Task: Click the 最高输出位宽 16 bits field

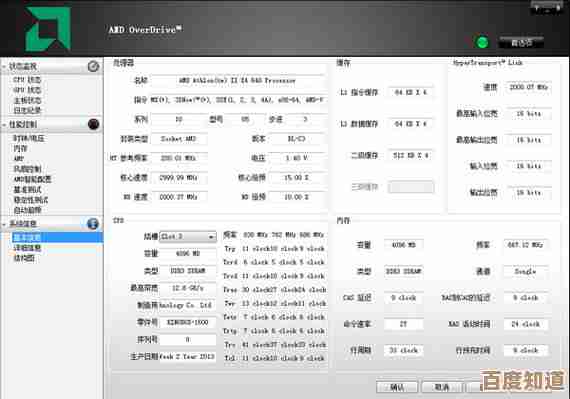Action: (529, 140)
